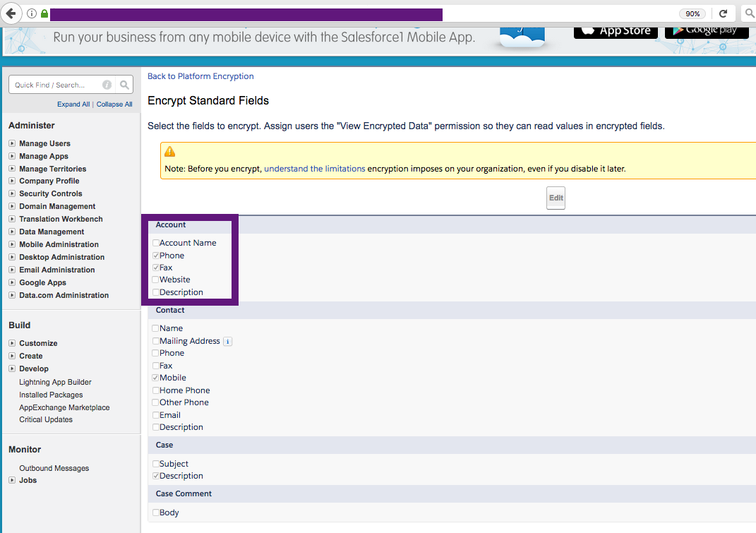Expand the Manage Territories arrow

[x=12, y=168]
